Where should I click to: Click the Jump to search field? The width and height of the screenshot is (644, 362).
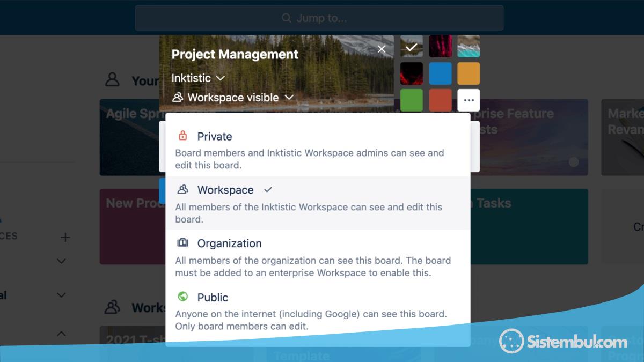click(x=319, y=18)
